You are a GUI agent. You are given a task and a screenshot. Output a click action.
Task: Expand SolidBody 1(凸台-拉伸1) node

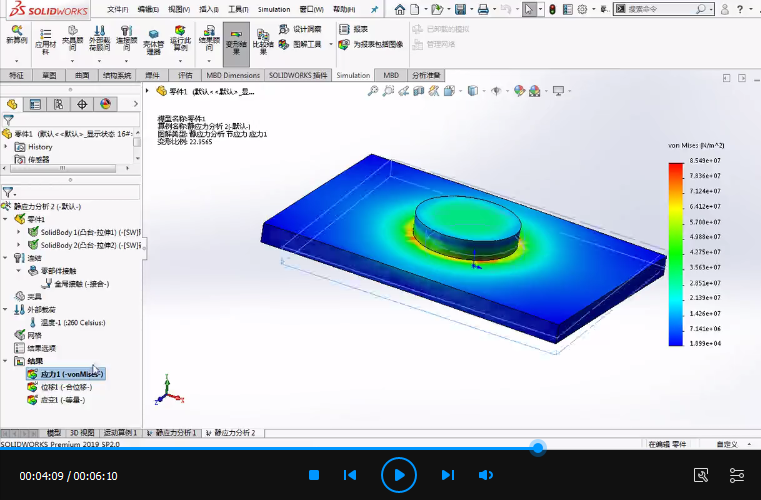point(19,232)
